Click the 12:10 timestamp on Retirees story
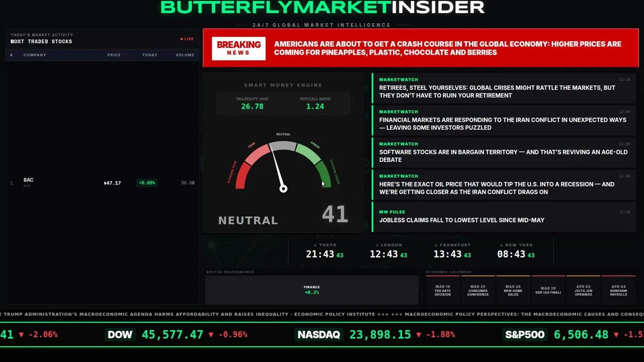644x362 pixels. click(624, 79)
